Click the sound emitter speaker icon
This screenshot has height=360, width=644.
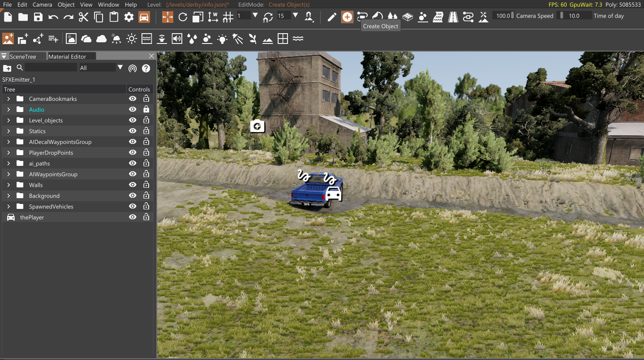point(177,39)
